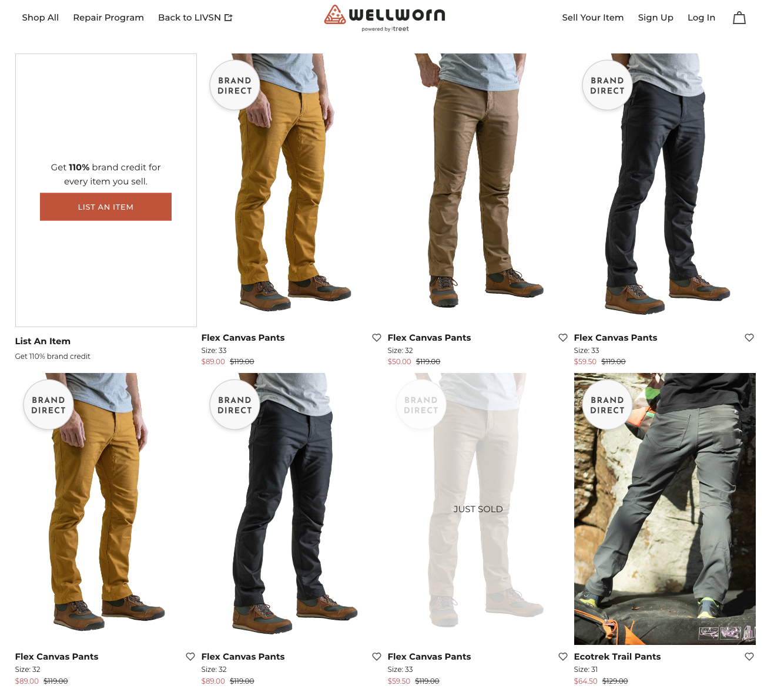Click the Wellworn logo in header

[x=385, y=18]
